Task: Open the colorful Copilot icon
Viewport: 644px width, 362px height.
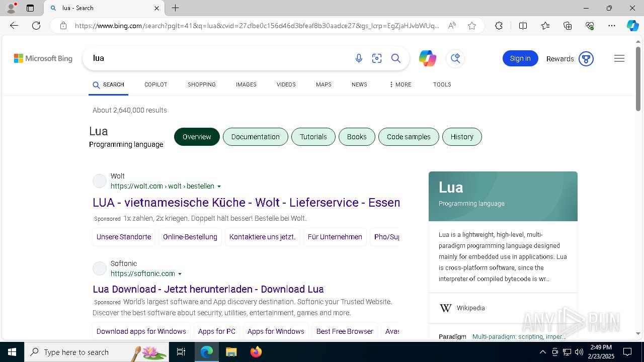Action: pyautogui.click(x=428, y=58)
